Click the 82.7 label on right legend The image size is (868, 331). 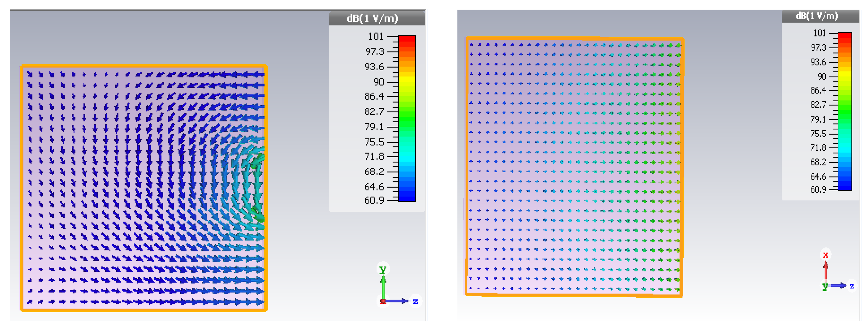click(x=818, y=105)
